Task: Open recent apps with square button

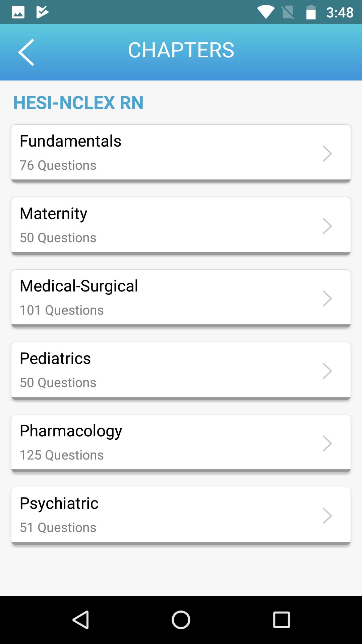Action: coord(281,620)
